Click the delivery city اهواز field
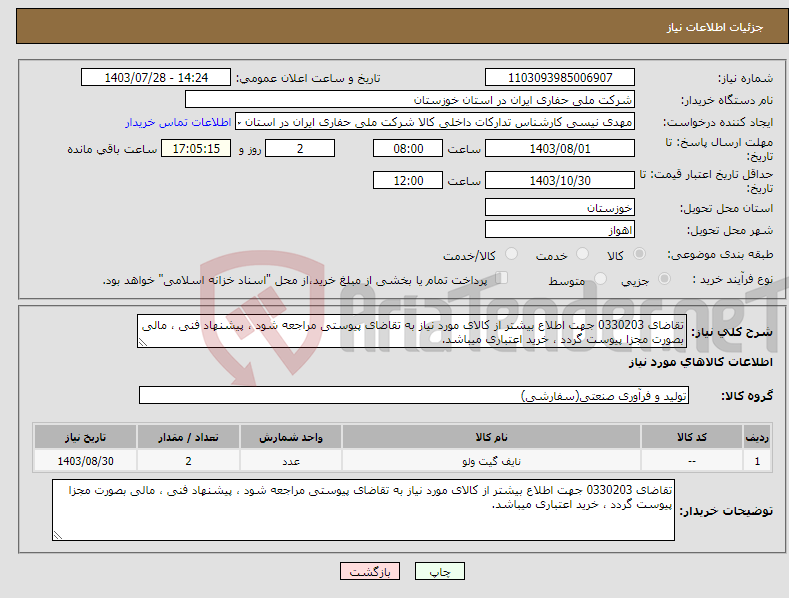 pos(560,230)
